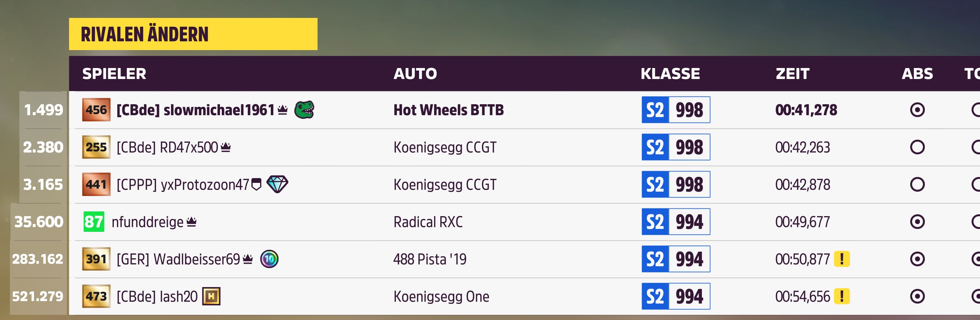Click the gold H badge next to lash20
Image resolution: width=980 pixels, height=320 pixels.
coord(211,296)
